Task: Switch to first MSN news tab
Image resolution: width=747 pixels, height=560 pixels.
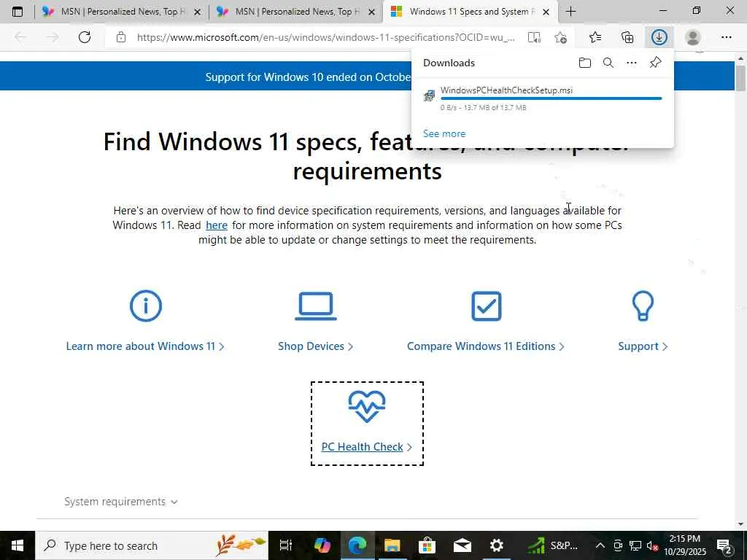Action: click(x=121, y=12)
